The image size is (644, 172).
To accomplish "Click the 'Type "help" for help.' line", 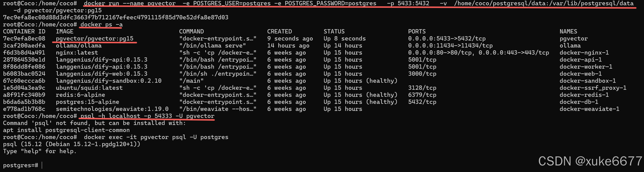I will 40,151.
